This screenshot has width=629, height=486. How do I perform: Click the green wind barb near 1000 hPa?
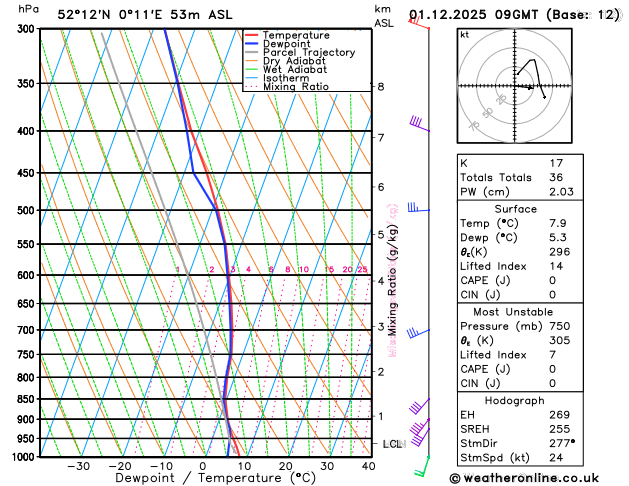(422, 466)
